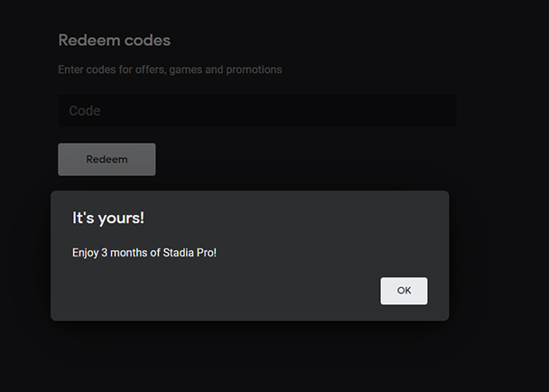This screenshot has height=392, width=549.
Task: Click the OK button in the dialog
Action: [x=404, y=291]
